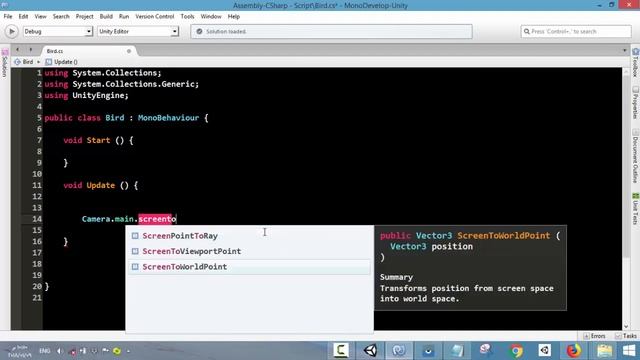Click 'MonoBehaviour' on line 5
640x360 pixels.
pos(168,118)
